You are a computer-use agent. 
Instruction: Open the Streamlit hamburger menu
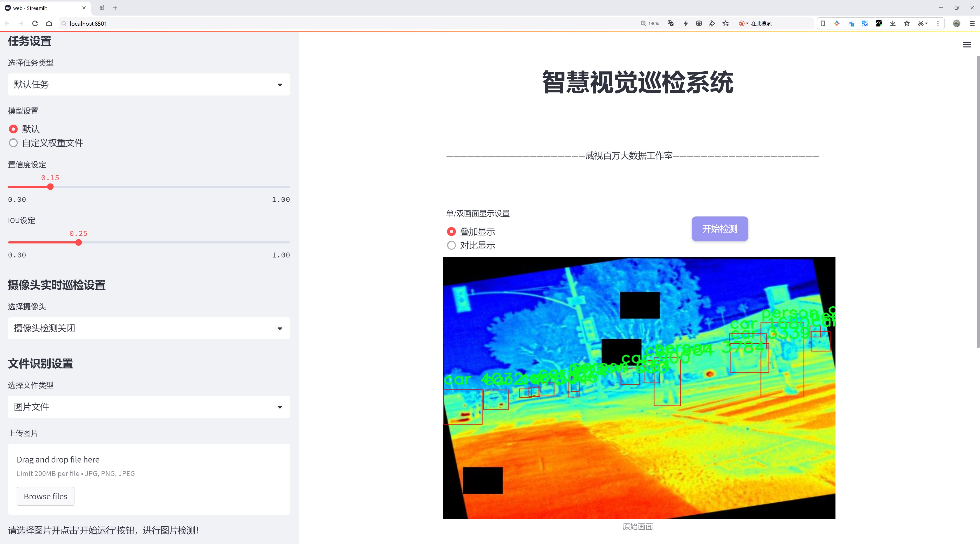[967, 45]
